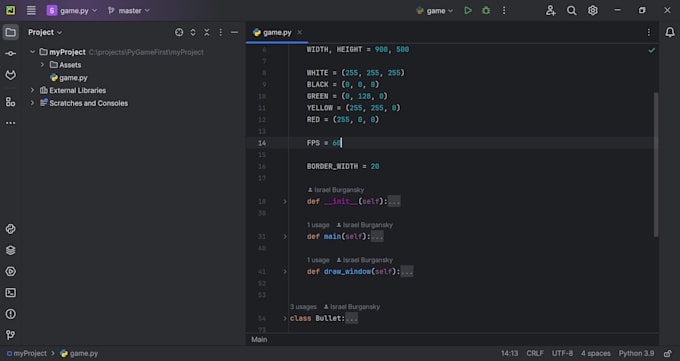Image resolution: width=680 pixels, height=361 pixels.
Task: Close the game.py editor tab
Action: (x=300, y=33)
